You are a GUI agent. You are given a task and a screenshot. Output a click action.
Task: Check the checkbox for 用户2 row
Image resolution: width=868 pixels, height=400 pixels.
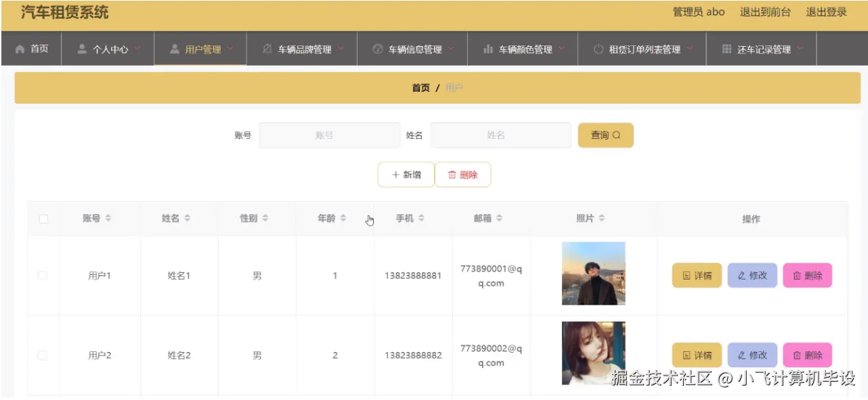pos(43,355)
